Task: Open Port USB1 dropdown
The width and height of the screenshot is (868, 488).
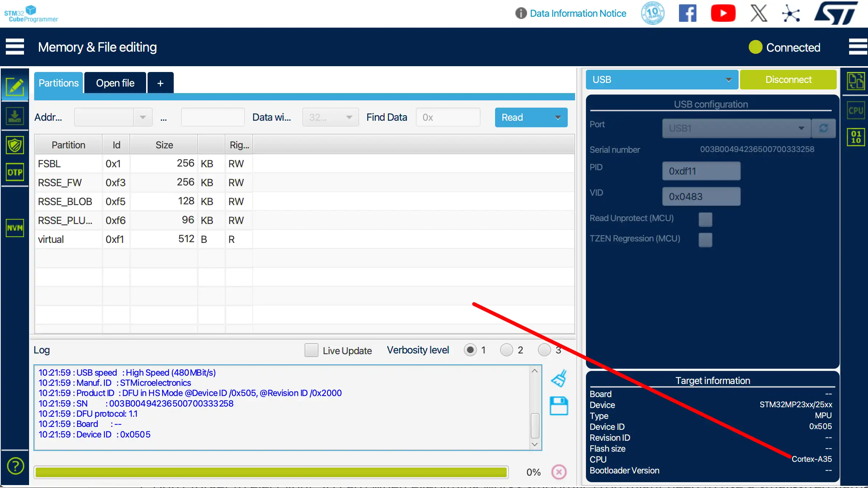Action: point(736,128)
